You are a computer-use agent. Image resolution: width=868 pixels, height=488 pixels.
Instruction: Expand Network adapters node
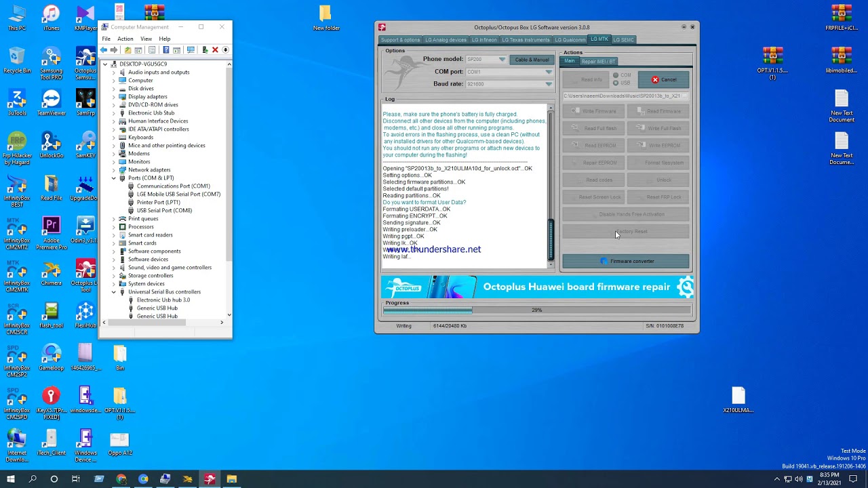point(114,170)
